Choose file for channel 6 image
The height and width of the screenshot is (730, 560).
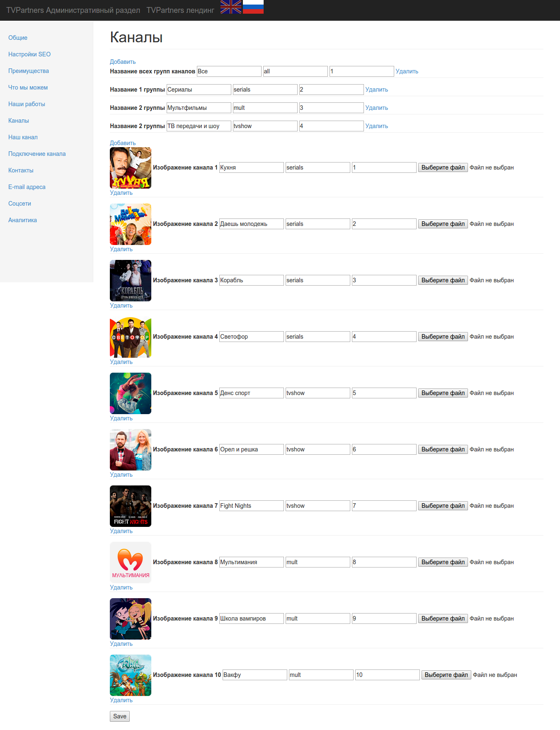coord(443,449)
